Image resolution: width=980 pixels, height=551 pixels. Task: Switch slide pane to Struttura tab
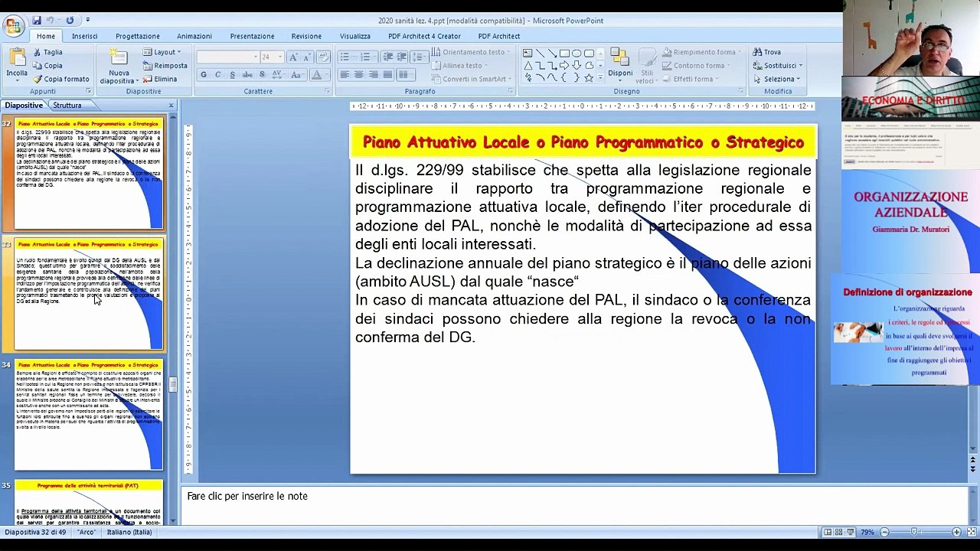point(67,105)
